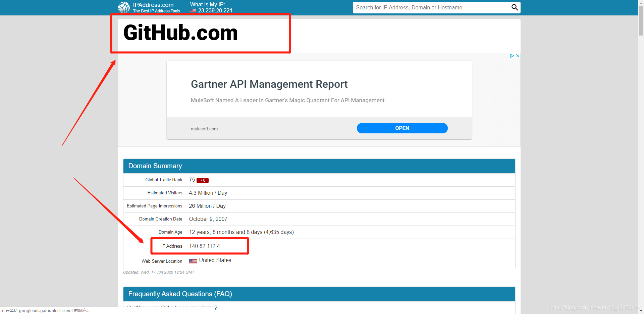Click the Domain Age label
This screenshot has height=314, width=644.
170,232
